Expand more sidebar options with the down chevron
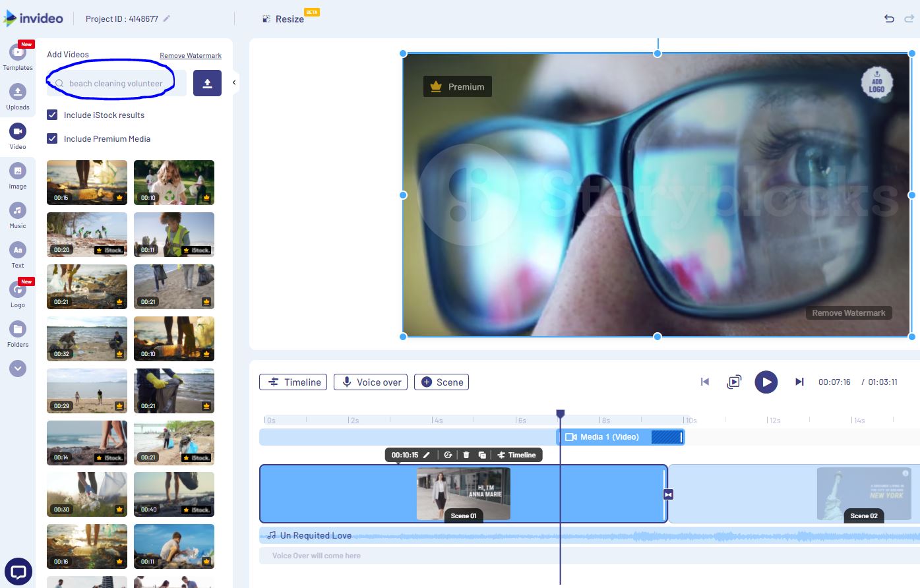 [x=18, y=368]
